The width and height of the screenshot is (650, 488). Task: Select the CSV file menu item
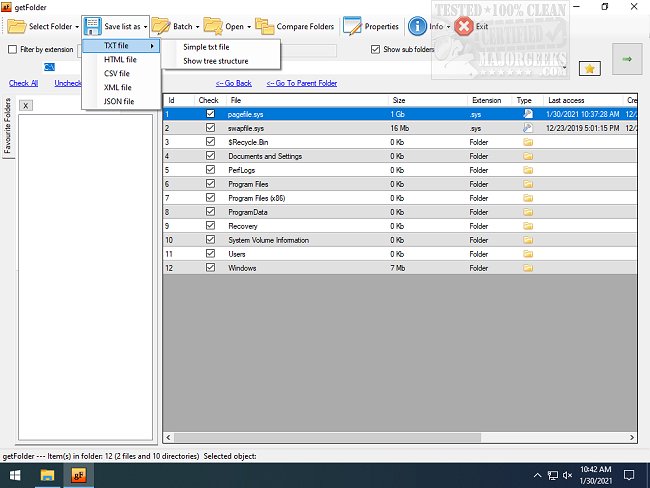point(121,73)
